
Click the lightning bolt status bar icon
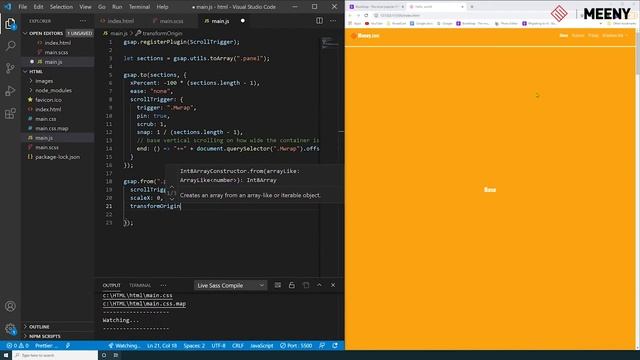pyautogui.click(x=68, y=346)
